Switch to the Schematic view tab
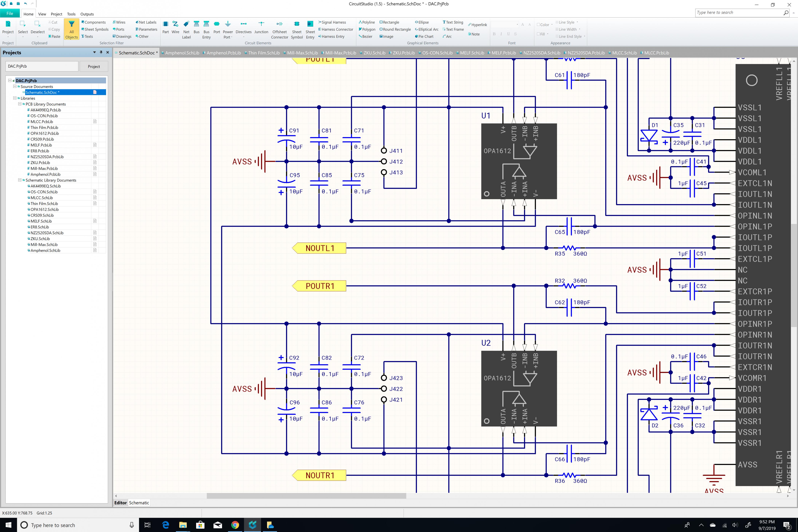798x532 pixels. pos(139,503)
